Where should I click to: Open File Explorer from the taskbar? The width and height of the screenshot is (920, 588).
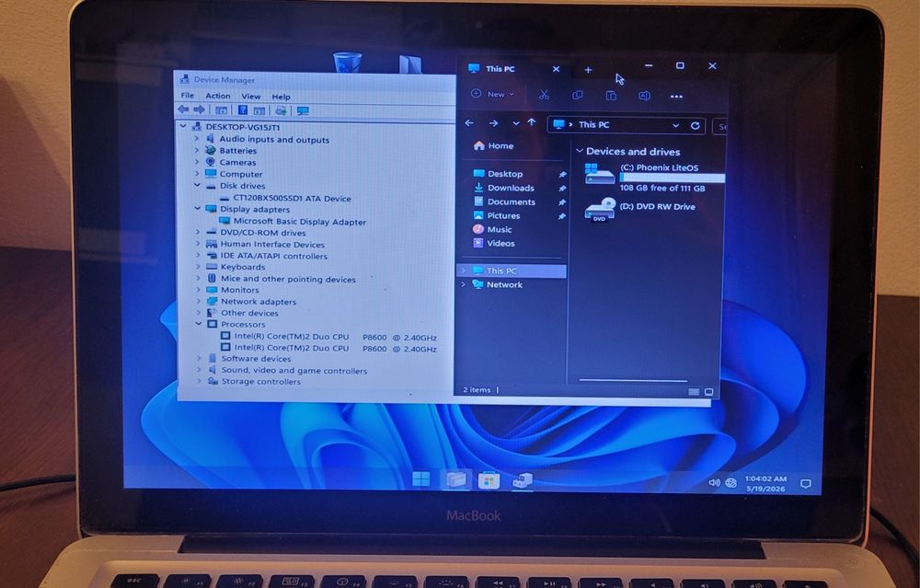[x=455, y=480]
